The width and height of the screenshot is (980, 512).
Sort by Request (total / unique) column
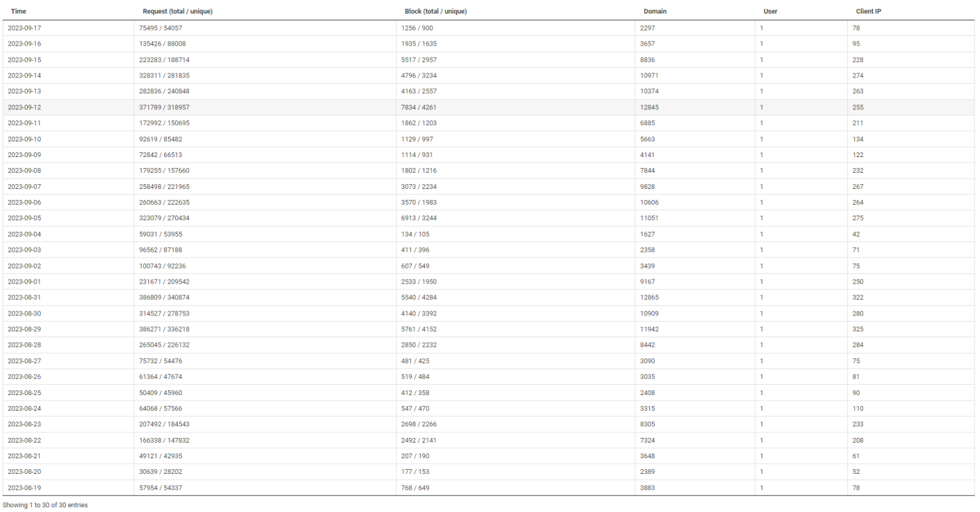pyautogui.click(x=177, y=11)
